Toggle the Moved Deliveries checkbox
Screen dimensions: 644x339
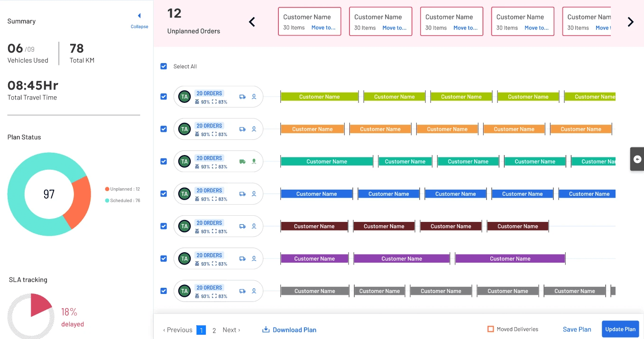(491, 329)
